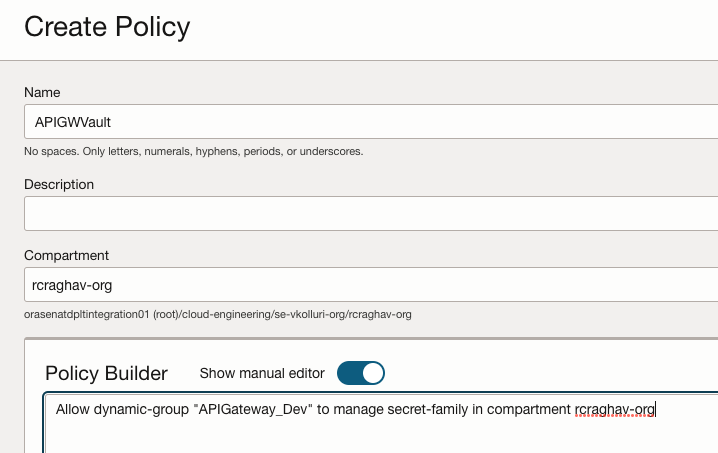Click the Name field containing APIGWVault
This screenshot has width=718, height=453.
tap(370, 122)
